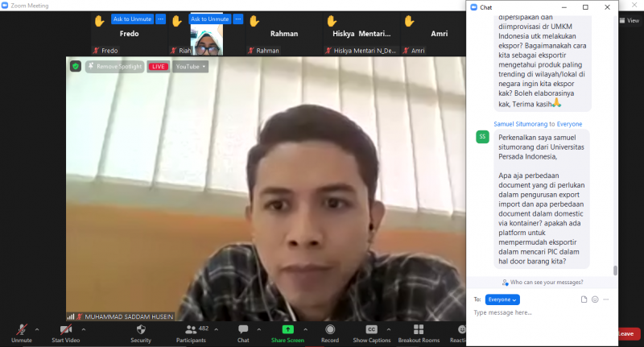Click the green encryption shield icon
The image size is (644, 347).
(x=76, y=66)
